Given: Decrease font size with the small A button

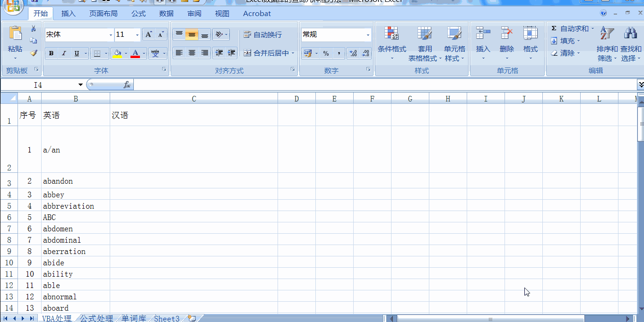Looking at the screenshot, I should point(161,34).
